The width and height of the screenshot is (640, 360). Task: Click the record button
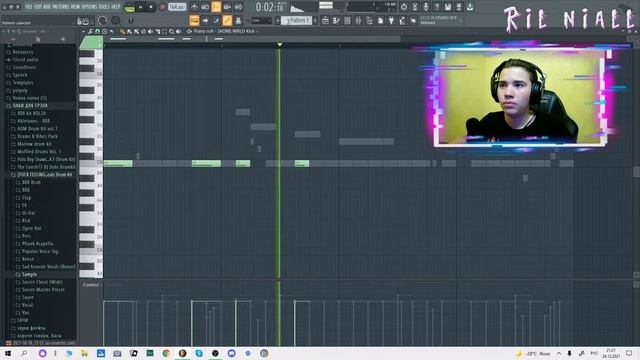click(x=162, y=7)
